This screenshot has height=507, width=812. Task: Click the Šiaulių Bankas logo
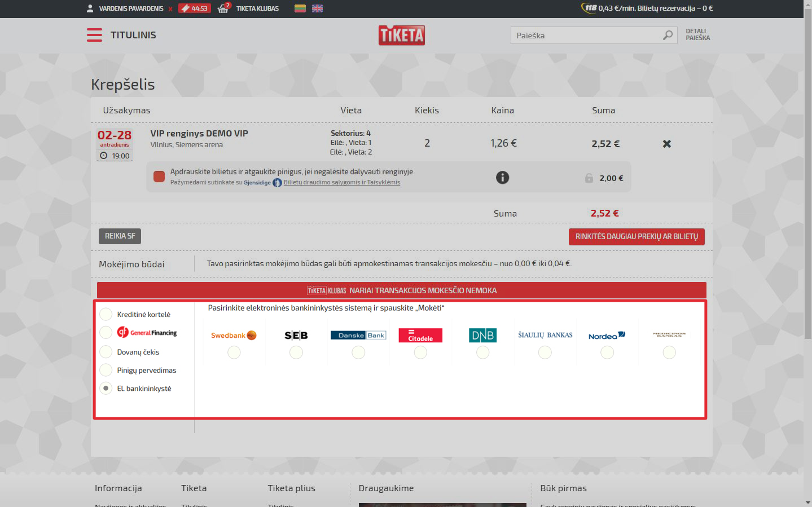point(545,335)
